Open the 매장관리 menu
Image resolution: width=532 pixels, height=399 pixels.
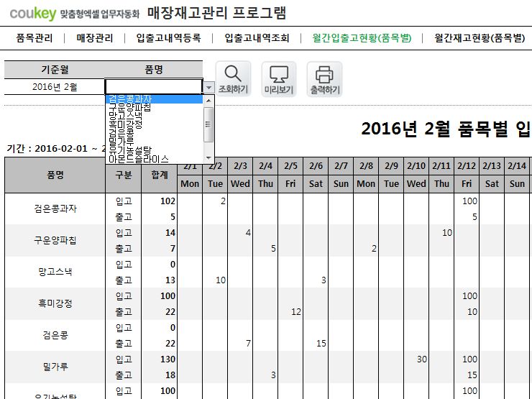(x=95, y=37)
